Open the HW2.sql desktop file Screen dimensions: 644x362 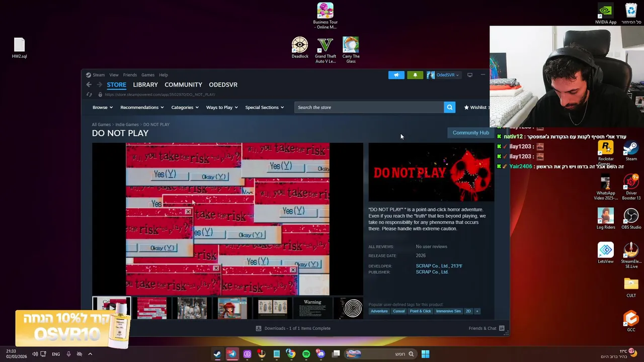(19, 48)
